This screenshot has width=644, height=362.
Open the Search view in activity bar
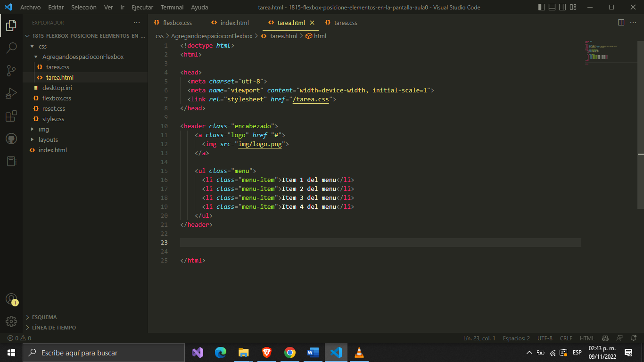point(11,48)
